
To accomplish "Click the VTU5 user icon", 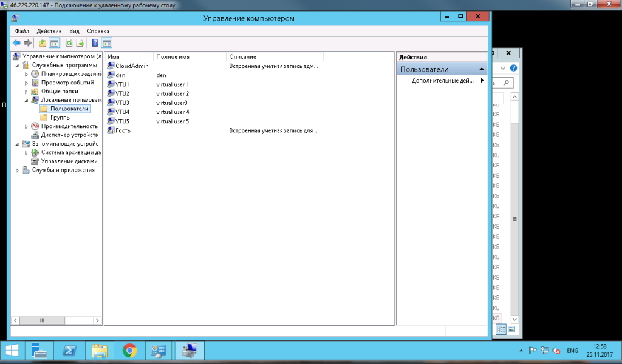I will click(111, 121).
